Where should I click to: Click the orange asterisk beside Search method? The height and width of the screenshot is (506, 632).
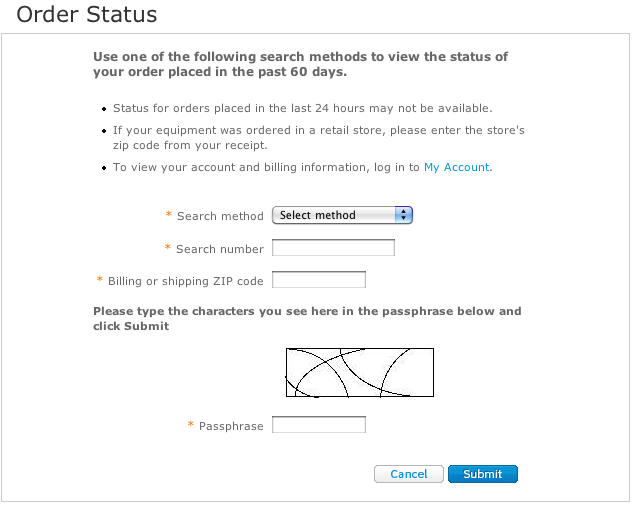pos(169,214)
